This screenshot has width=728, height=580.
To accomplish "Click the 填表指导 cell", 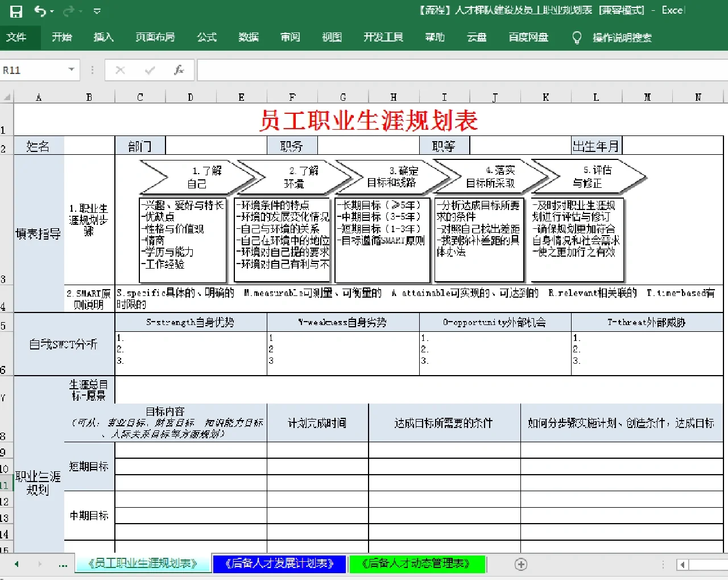I will tap(39, 233).
